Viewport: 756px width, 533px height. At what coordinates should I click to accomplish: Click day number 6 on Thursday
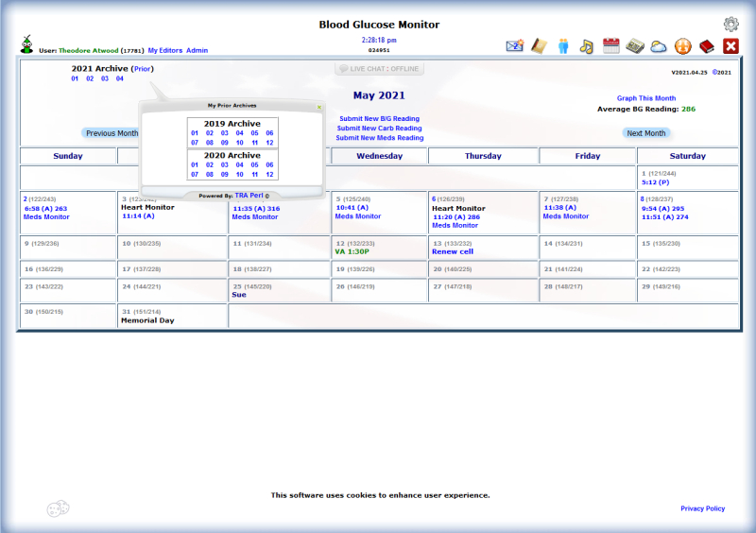(x=434, y=198)
